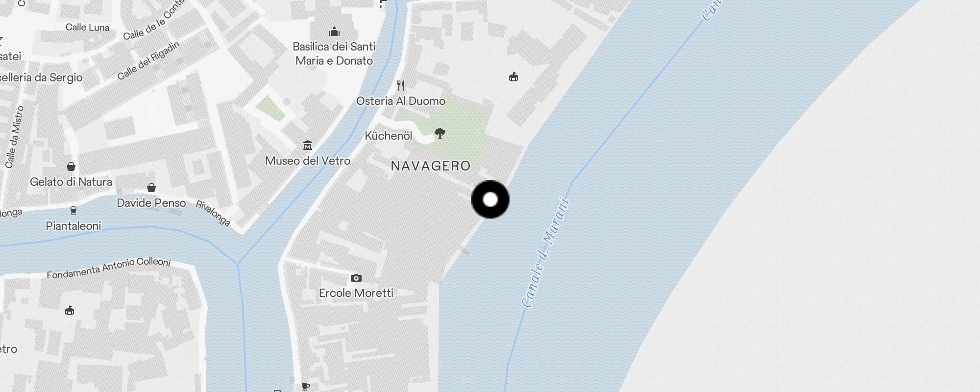This screenshot has height=392, width=980.
Task: Click the Piantaleoni cup icon
Action: pyautogui.click(x=73, y=211)
